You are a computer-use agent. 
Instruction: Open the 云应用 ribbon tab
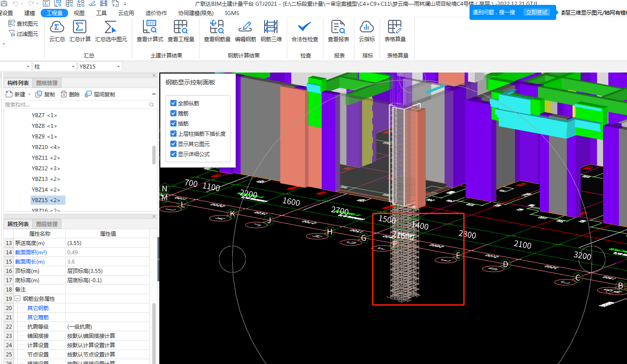point(126,13)
